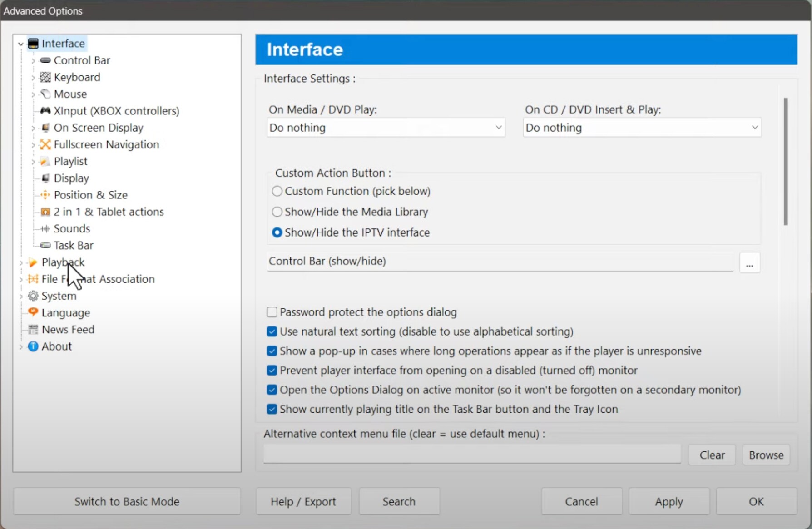Expand the On Screen Display node

point(33,128)
